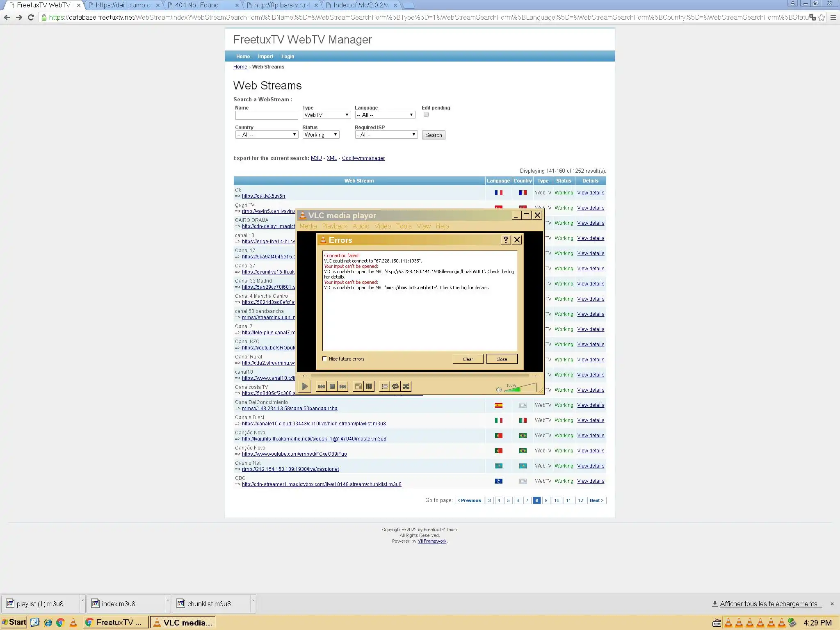Screen dimensions: 840x630
Task: Click the Clear button in Errors dialog
Action: point(468,359)
